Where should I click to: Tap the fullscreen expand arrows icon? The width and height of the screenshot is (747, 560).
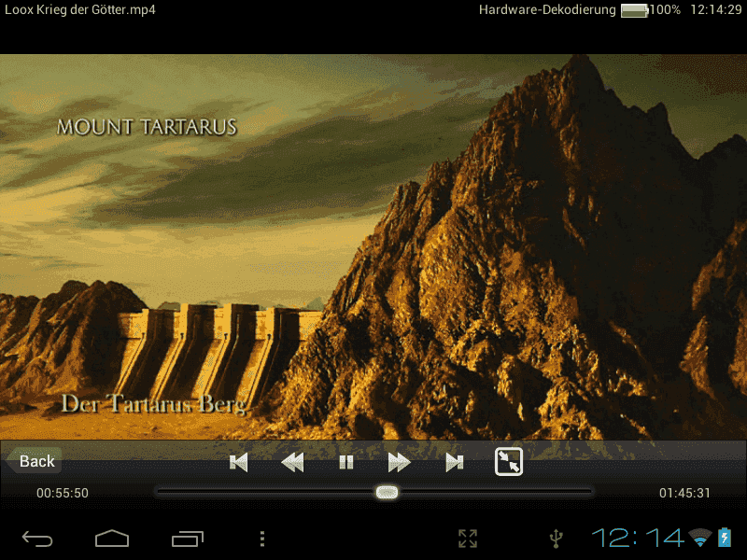coord(468,539)
